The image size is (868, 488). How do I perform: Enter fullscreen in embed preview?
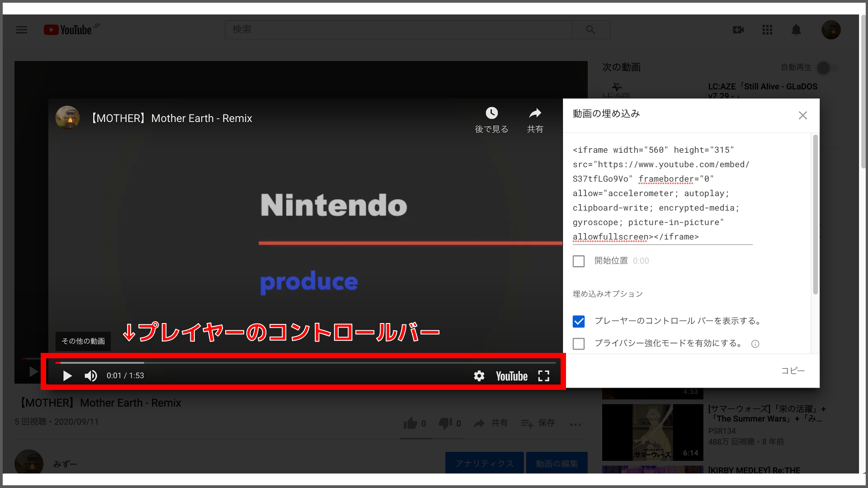544,376
